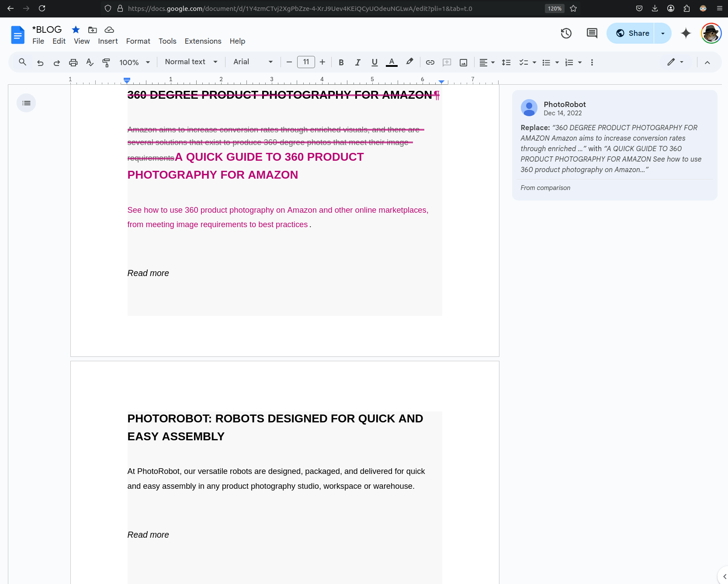
Task: Expand numbered list menu arrow
Action: [x=580, y=62]
